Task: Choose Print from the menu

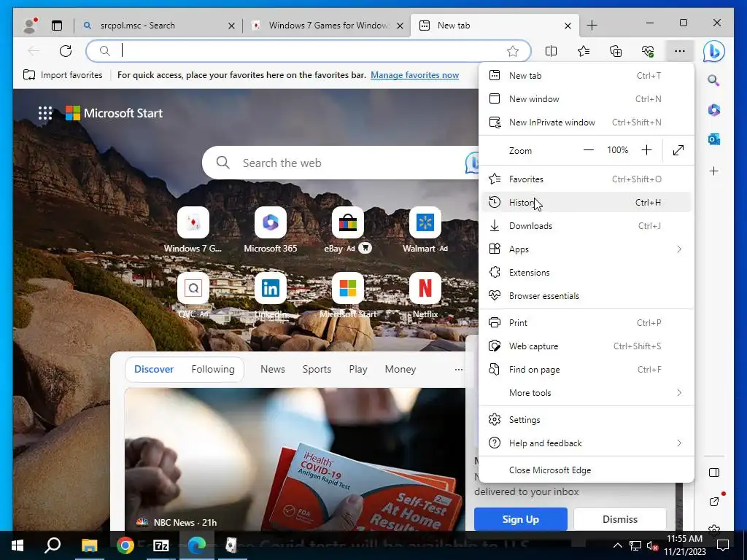Action: [x=587, y=323]
